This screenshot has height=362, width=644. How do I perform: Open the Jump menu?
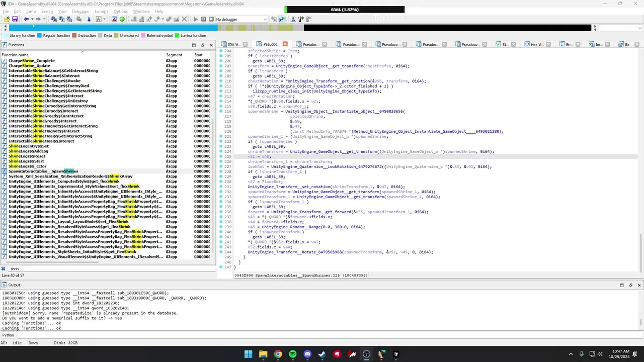pyautogui.click(x=31, y=11)
